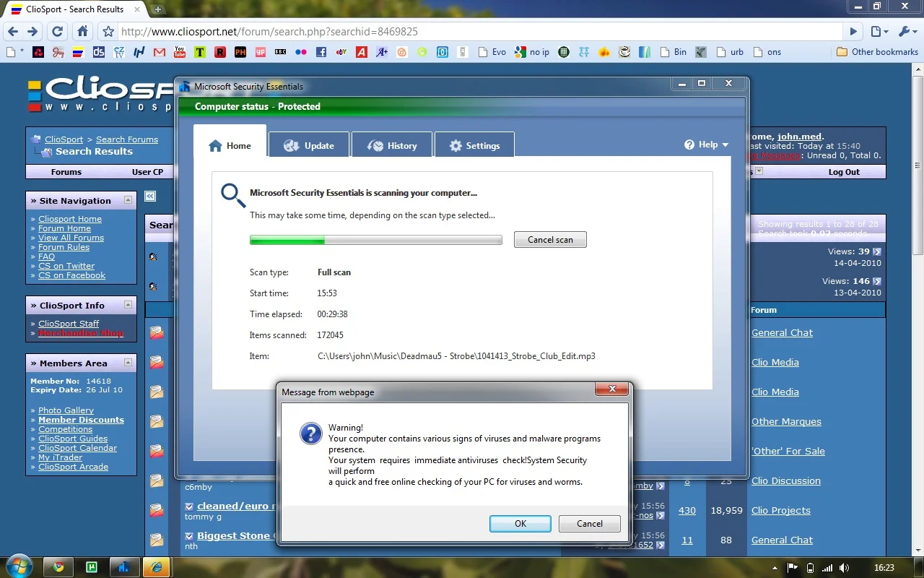Click the scan progress bar
924x578 pixels.
pos(376,240)
